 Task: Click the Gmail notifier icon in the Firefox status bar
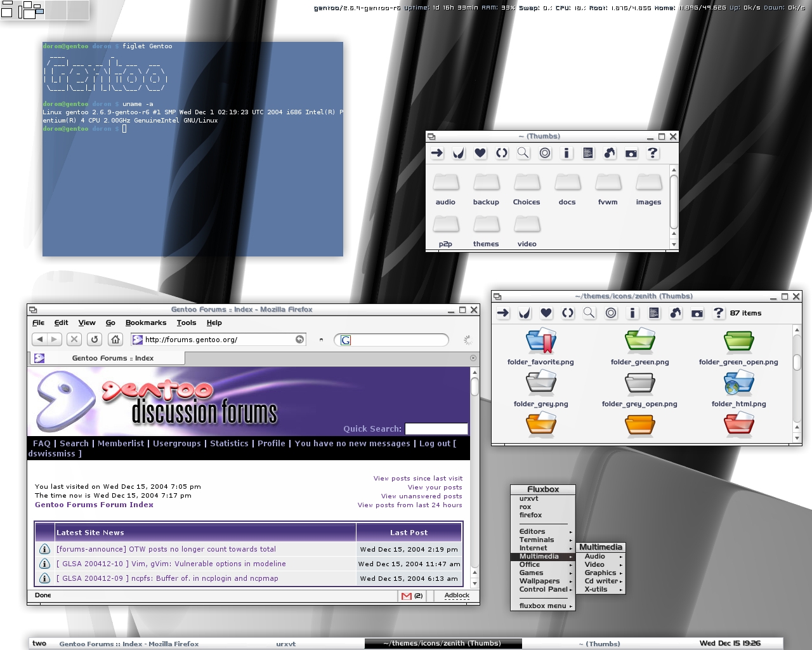click(x=407, y=595)
